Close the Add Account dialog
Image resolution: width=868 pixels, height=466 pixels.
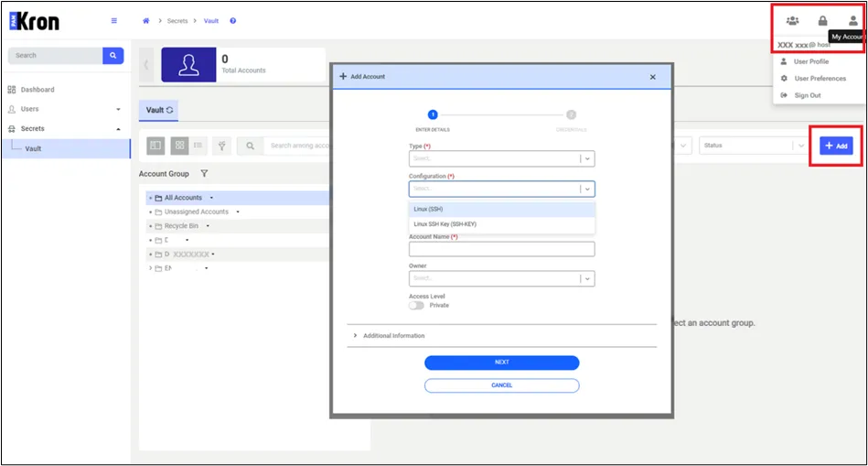point(653,77)
